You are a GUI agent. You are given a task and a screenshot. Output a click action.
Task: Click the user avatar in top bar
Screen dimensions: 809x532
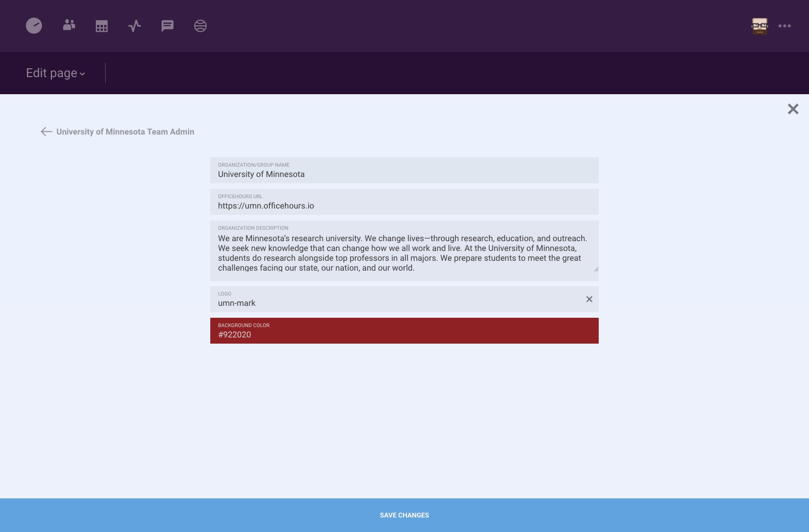tap(760, 26)
